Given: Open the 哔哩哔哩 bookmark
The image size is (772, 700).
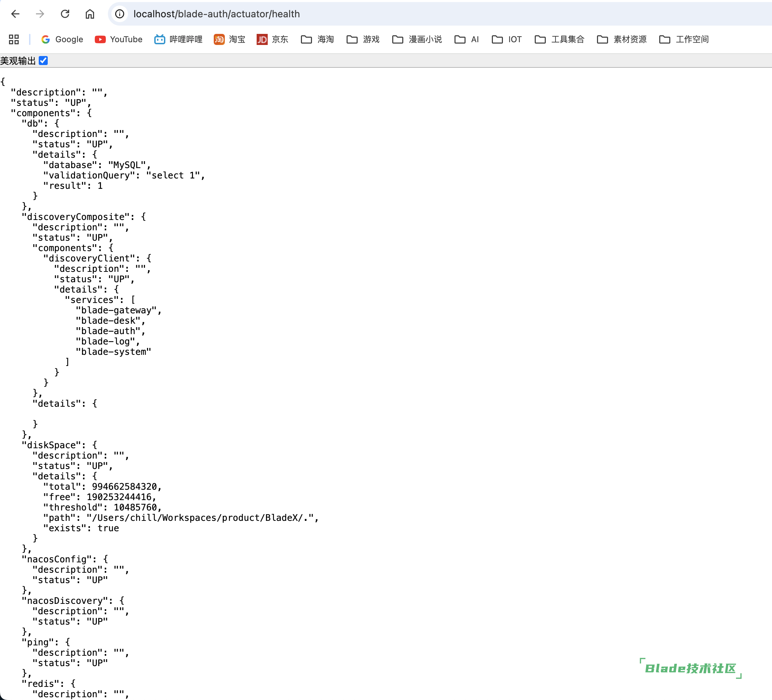Looking at the screenshot, I should coord(178,39).
